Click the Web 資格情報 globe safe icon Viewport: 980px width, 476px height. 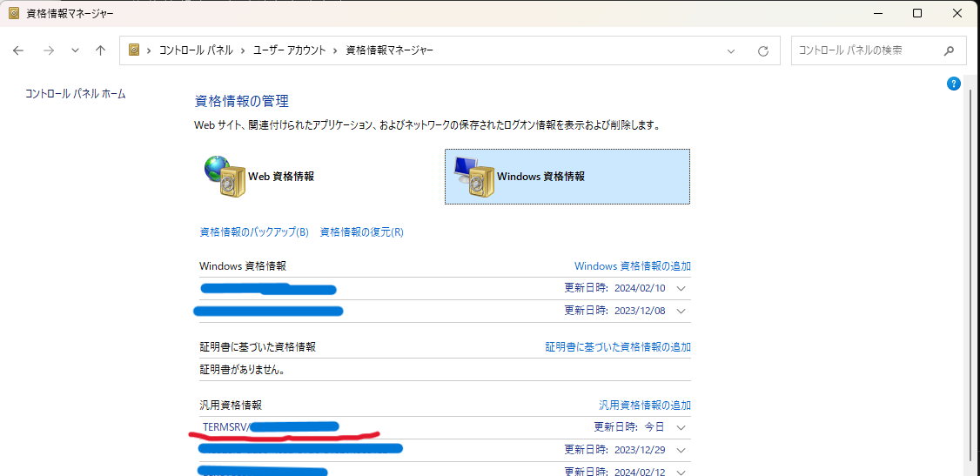point(225,177)
